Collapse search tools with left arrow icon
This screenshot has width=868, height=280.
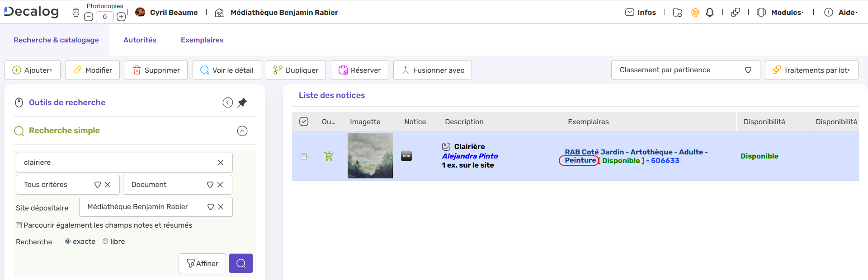[228, 103]
